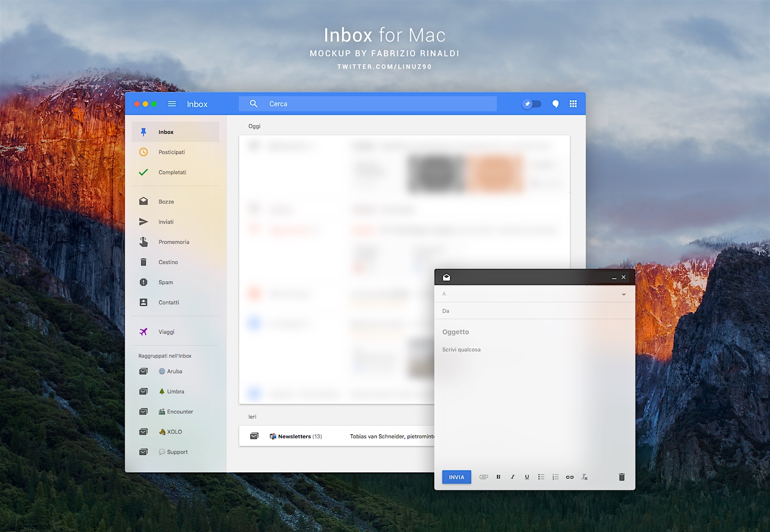Click the search magnifier icon

click(x=254, y=104)
